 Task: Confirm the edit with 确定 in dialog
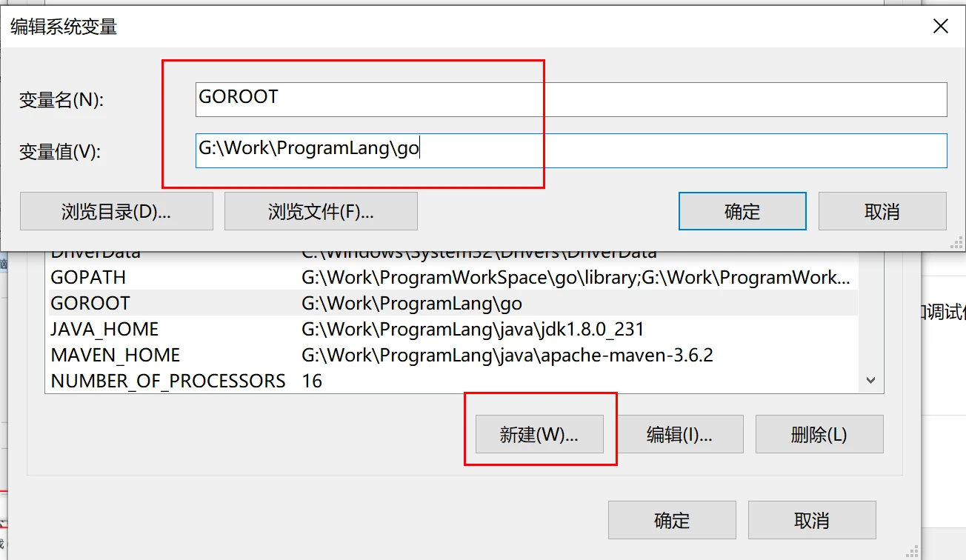click(x=742, y=210)
